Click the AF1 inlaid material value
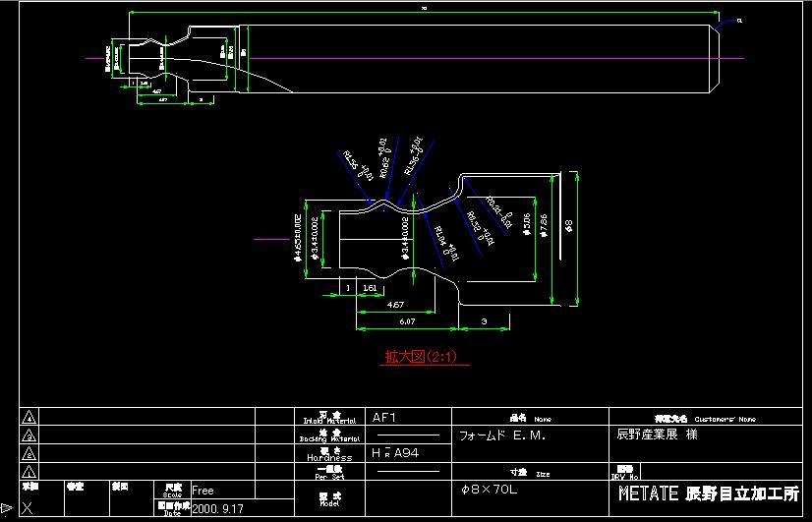Viewport: 812px width, 522px height. (383, 417)
